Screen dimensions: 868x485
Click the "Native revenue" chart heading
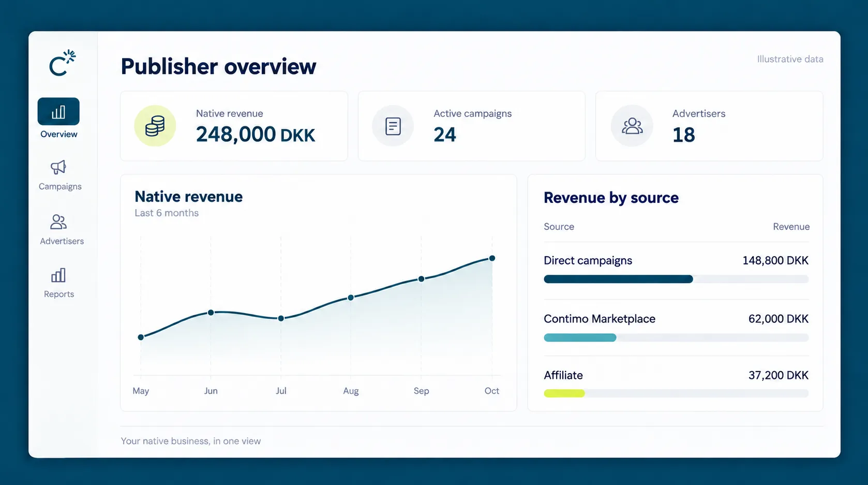(188, 197)
